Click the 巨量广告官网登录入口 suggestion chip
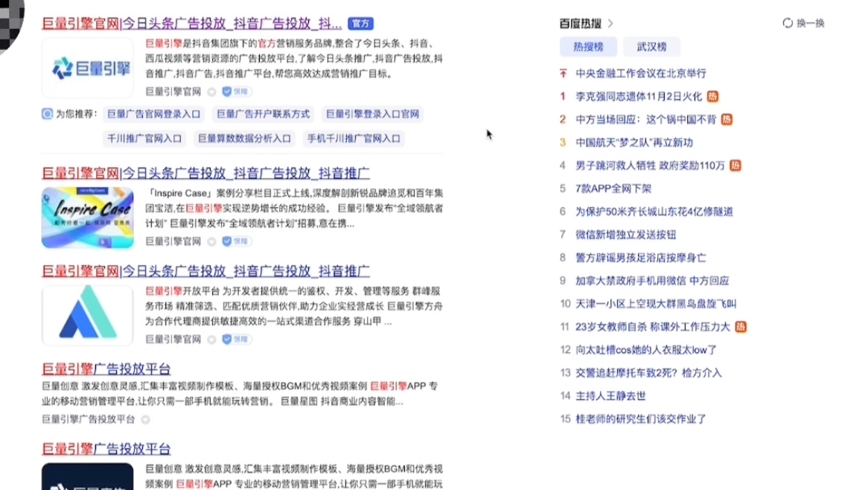868x490 pixels. [154, 113]
